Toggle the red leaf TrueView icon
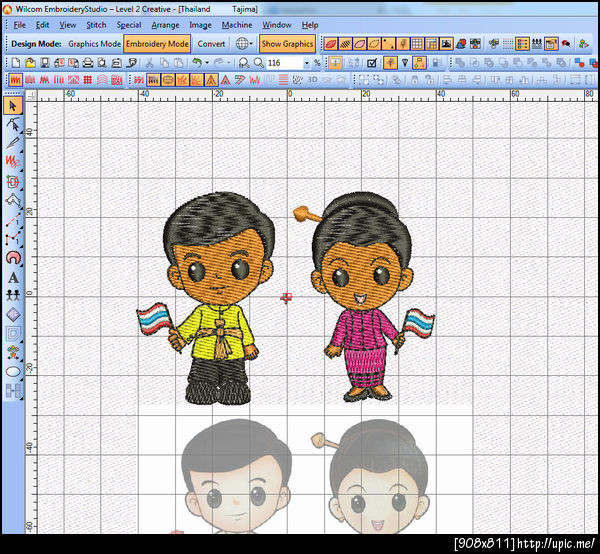This screenshot has height=554, width=600. [x=331, y=44]
